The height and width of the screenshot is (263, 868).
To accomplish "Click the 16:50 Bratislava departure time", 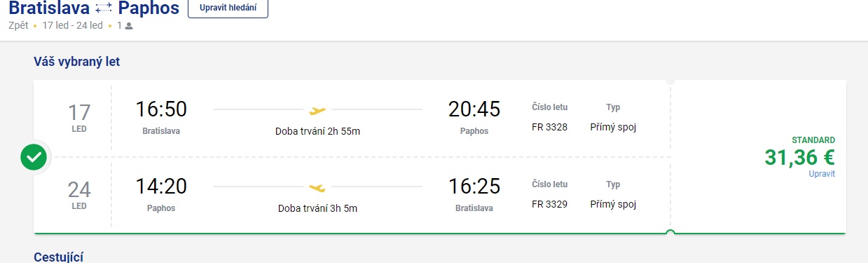I will click(x=161, y=109).
